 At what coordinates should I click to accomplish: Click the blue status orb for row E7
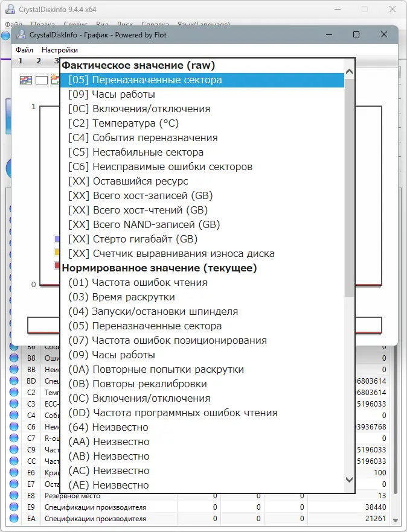[14, 484]
